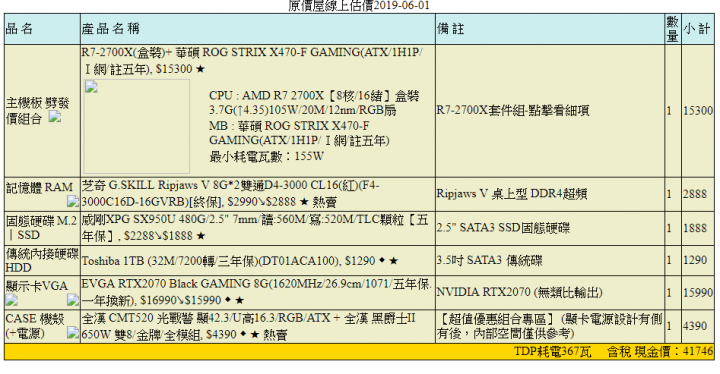The height and width of the screenshot is (374, 720).
Task: Click quantity 1 in the Ripjaws V row
Action: coord(669,194)
